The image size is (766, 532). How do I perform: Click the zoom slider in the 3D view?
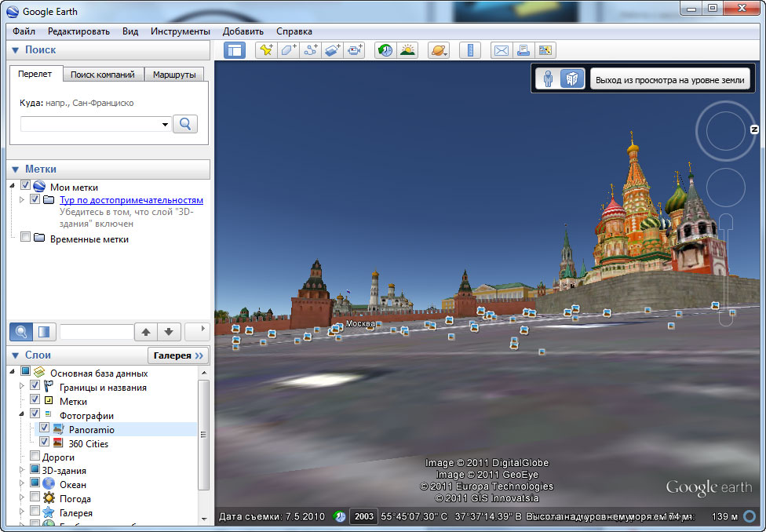727,270
